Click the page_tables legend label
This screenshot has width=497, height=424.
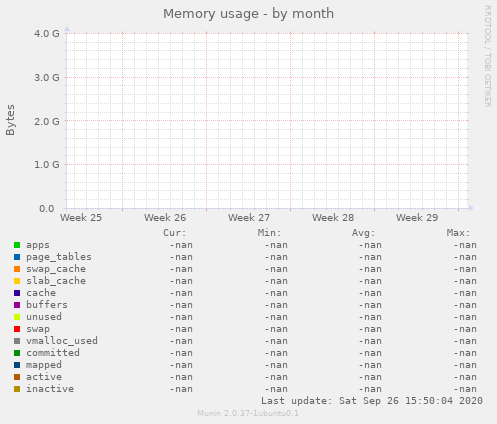pyautogui.click(x=59, y=257)
